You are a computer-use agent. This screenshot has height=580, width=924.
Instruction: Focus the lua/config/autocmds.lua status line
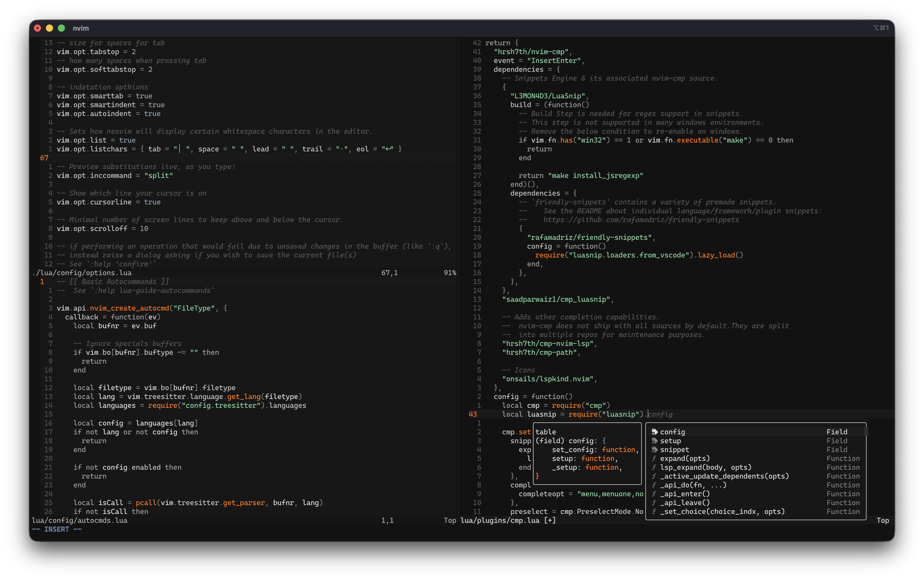click(80, 520)
